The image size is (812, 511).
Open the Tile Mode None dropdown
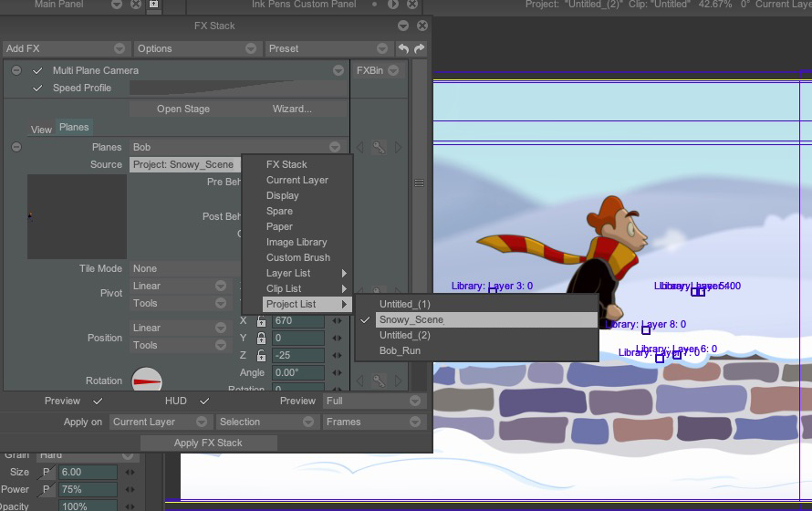click(185, 268)
